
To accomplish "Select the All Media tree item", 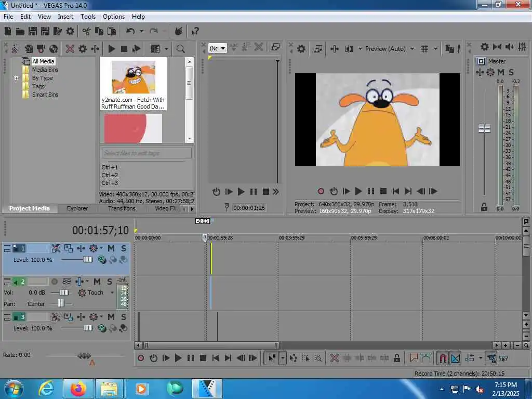I will point(43,61).
